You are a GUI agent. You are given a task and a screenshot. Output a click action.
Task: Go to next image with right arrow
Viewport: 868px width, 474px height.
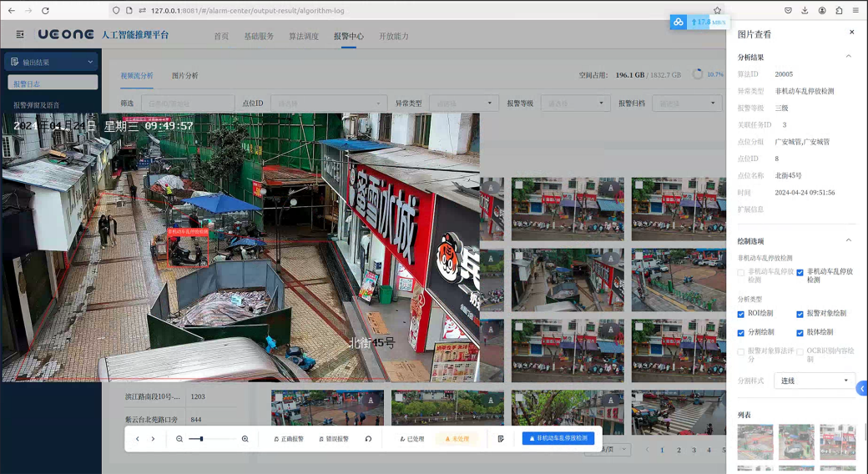coord(153,439)
